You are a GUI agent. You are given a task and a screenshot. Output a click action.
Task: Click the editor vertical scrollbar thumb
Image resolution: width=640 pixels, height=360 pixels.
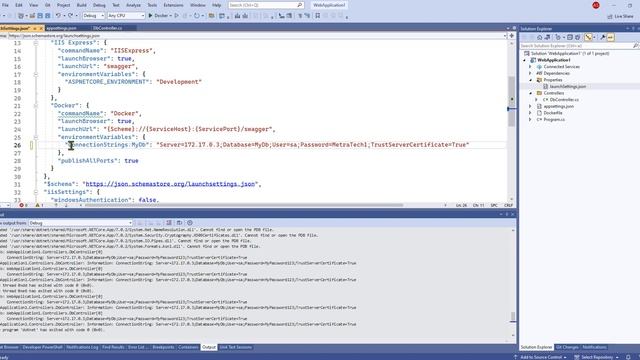pyautogui.click(x=511, y=101)
